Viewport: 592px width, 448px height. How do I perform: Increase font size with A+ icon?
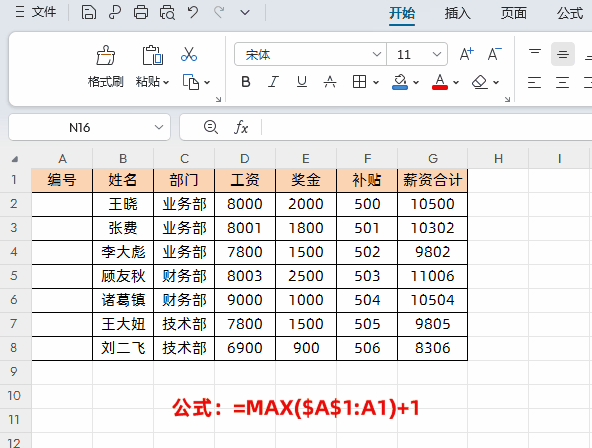[466, 54]
